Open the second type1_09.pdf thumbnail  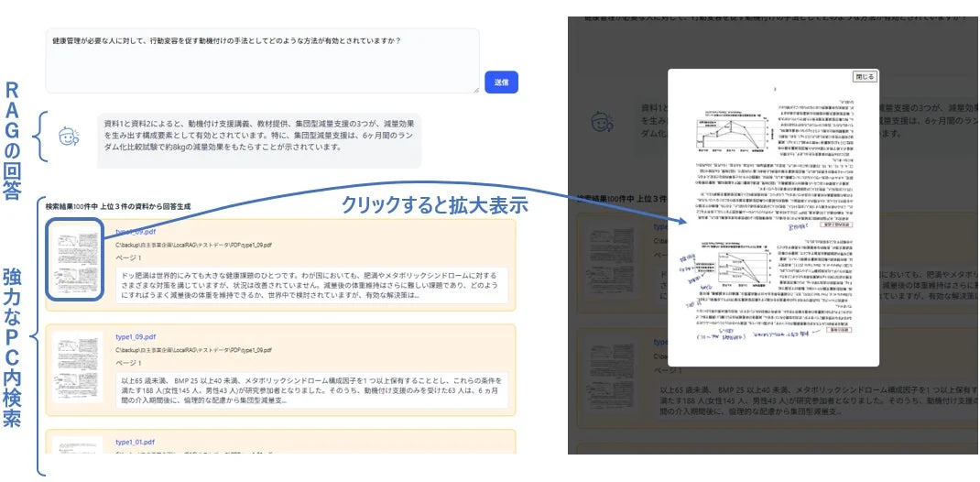point(78,367)
